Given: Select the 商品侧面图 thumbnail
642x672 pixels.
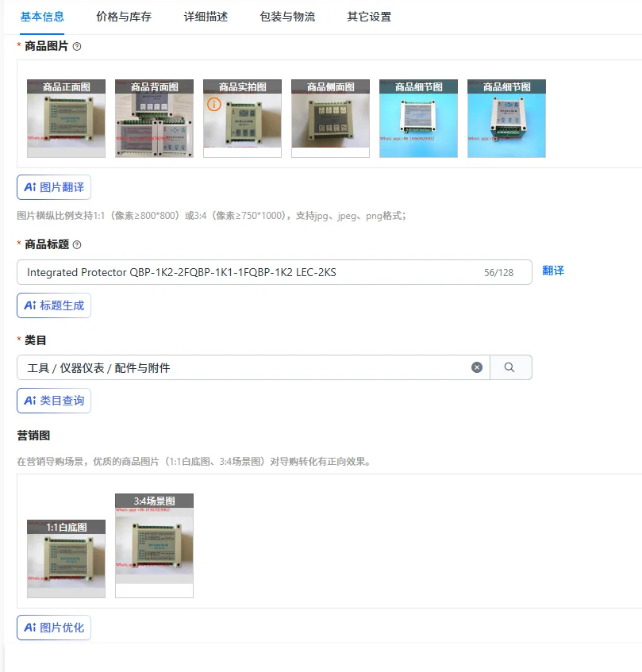Looking at the screenshot, I should [330, 118].
